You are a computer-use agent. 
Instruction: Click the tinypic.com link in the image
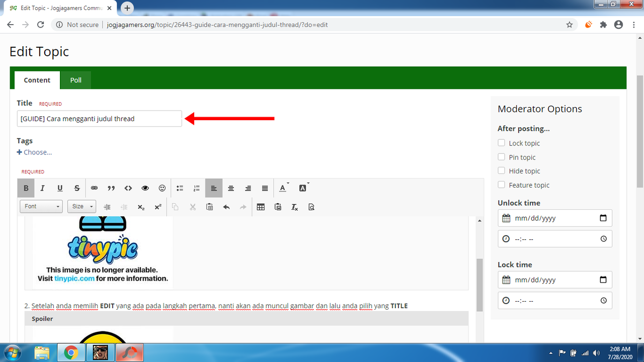point(74,279)
